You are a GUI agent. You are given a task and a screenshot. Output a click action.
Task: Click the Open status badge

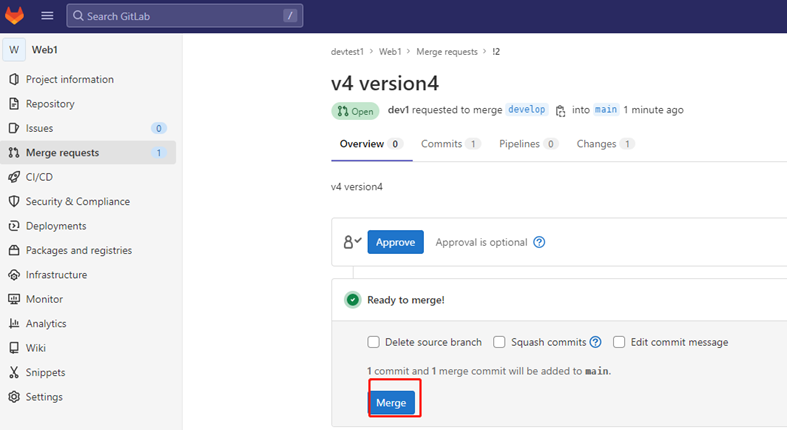pyautogui.click(x=355, y=111)
